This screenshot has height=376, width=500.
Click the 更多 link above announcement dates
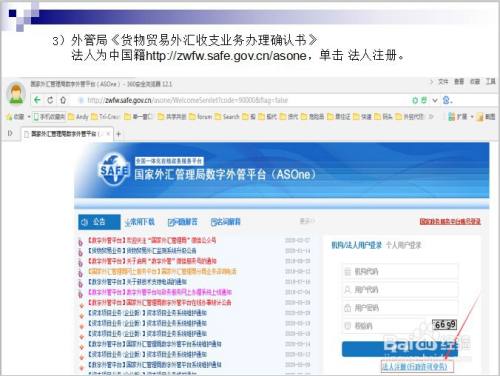coord(307,221)
